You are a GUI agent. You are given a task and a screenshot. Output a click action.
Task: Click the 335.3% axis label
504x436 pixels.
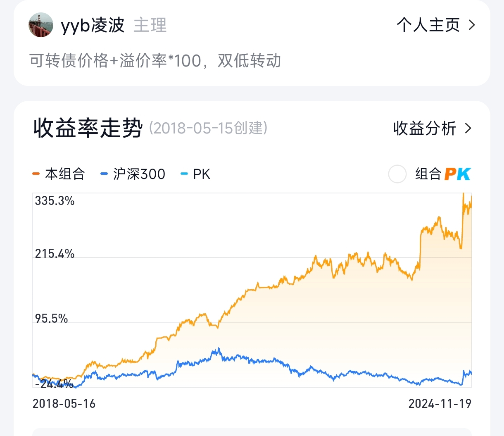click(x=55, y=201)
